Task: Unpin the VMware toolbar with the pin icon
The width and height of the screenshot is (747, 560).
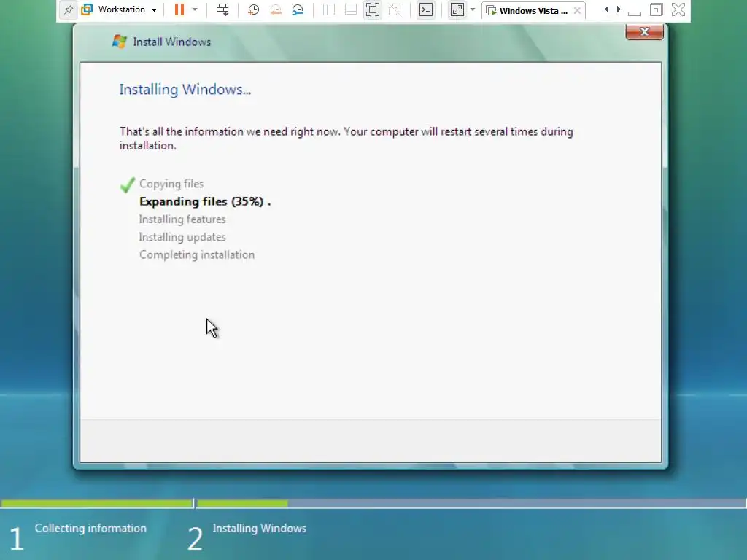Action: 69,10
